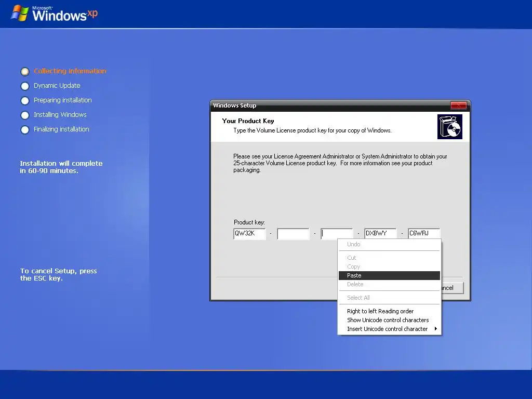Click the 'Product key:' label
This screenshot has width=532, height=399.
pos(249,222)
